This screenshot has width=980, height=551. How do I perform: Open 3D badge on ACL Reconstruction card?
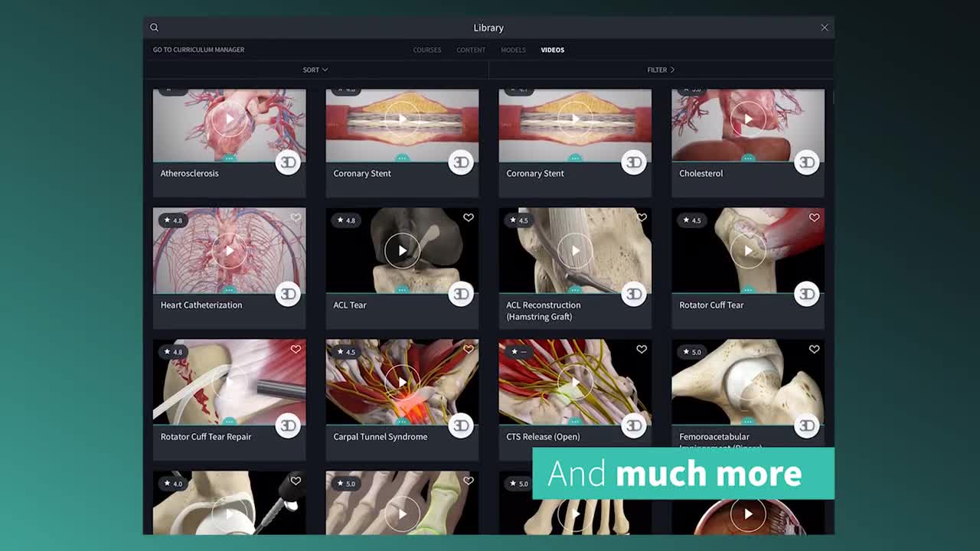pos(634,294)
